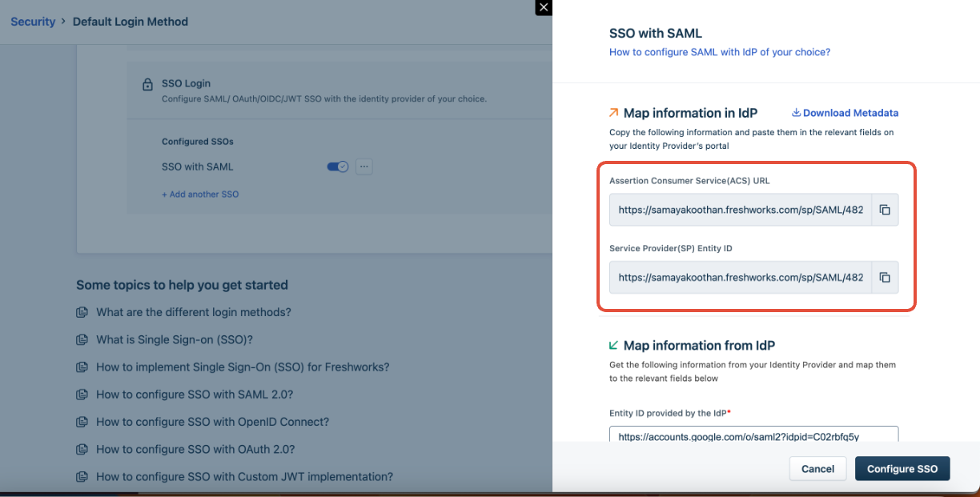Click the SSO with SAML panel title
The image size is (980, 497).
click(656, 33)
